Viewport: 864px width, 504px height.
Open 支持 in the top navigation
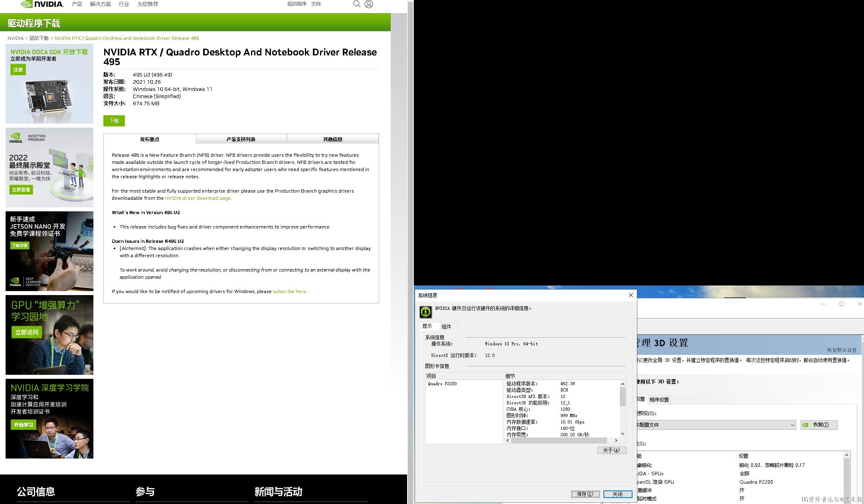[x=316, y=4]
